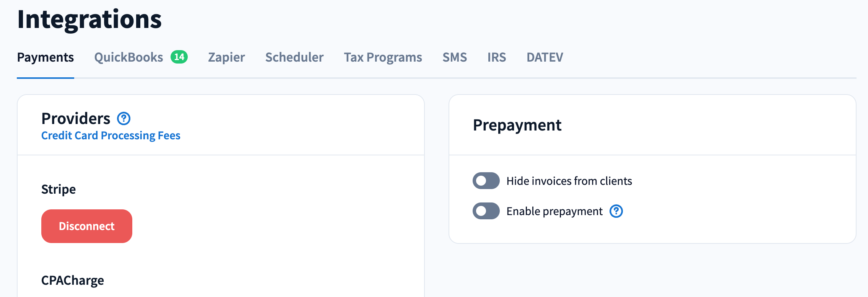Click the Providers section title

(x=76, y=119)
